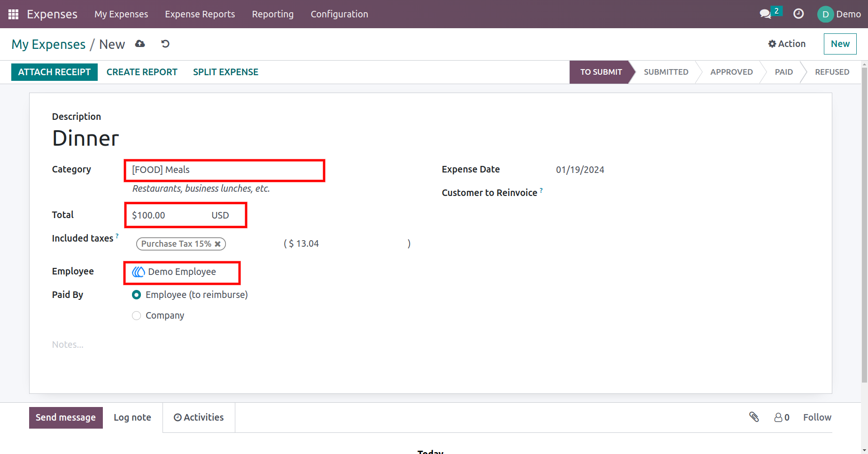Screen dimensions: 868x454
Task: Switch to the Log note tab
Action: pos(132,417)
